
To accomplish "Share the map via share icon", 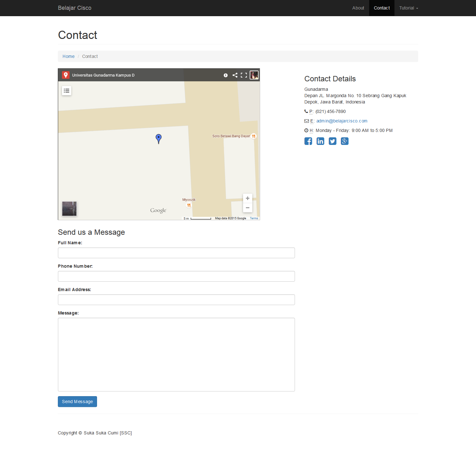I will [x=235, y=75].
